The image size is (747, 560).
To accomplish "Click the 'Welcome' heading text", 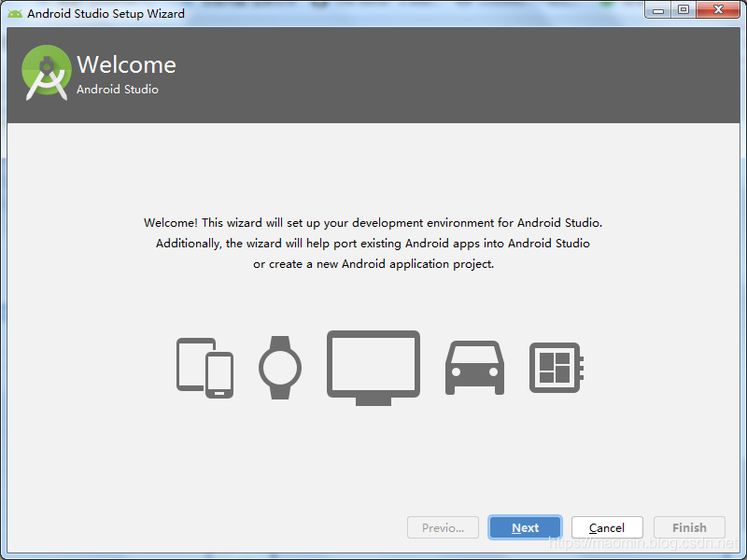I will 126,64.
